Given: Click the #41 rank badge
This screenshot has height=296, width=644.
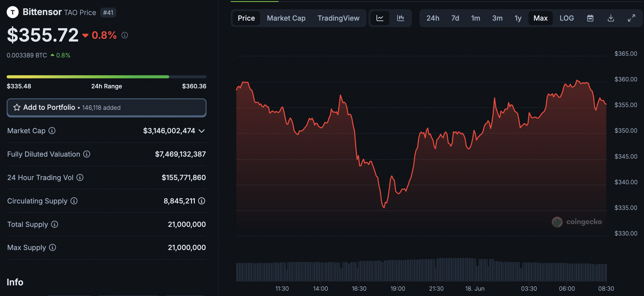Looking at the screenshot, I should pos(108,13).
